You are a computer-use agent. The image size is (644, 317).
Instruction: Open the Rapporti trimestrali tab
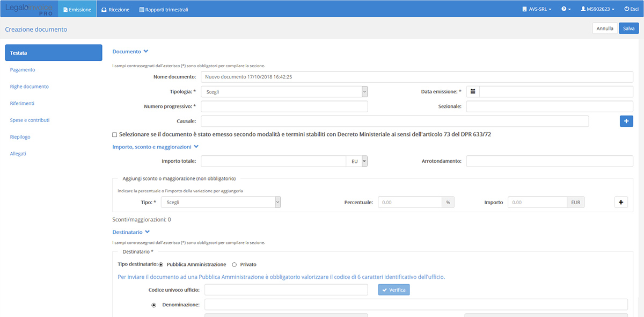pyautogui.click(x=164, y=9)
